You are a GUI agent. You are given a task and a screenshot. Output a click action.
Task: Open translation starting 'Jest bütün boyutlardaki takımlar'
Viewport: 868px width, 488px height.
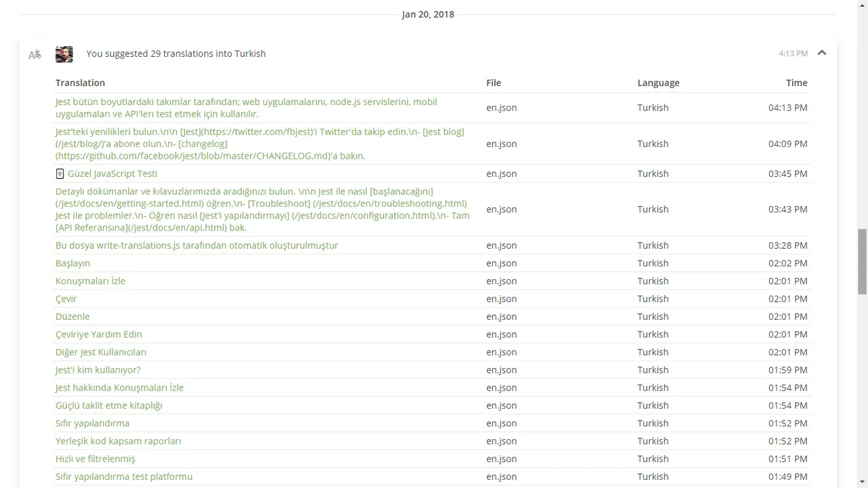coord(246,108)
